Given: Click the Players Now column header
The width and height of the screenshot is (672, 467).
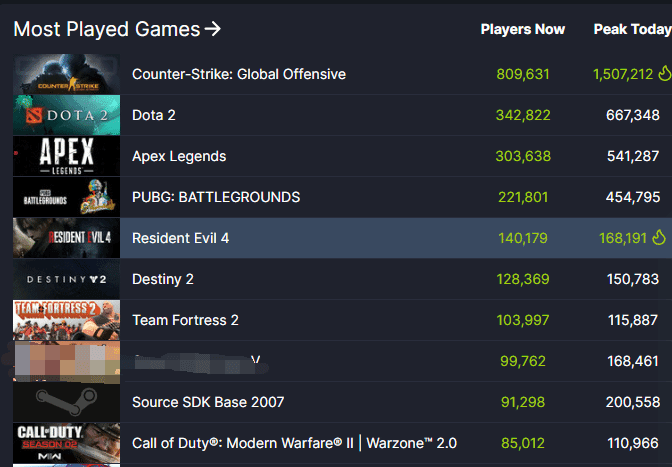Looking at the screenshot, I should point(522,29).
